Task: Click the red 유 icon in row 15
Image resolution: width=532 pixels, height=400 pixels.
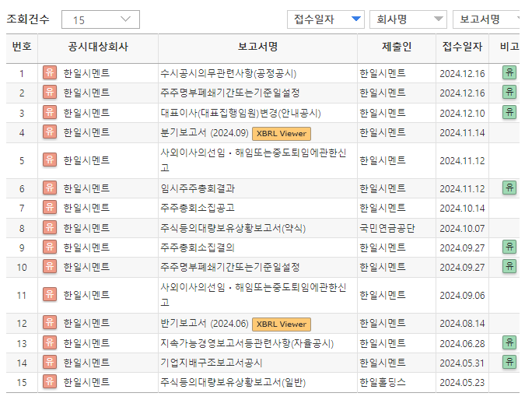Action: [50, 381]
